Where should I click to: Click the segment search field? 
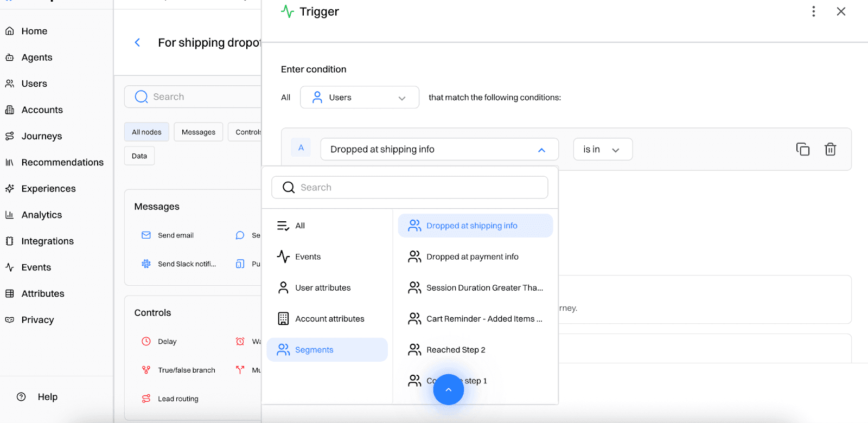tap(410, 188)
